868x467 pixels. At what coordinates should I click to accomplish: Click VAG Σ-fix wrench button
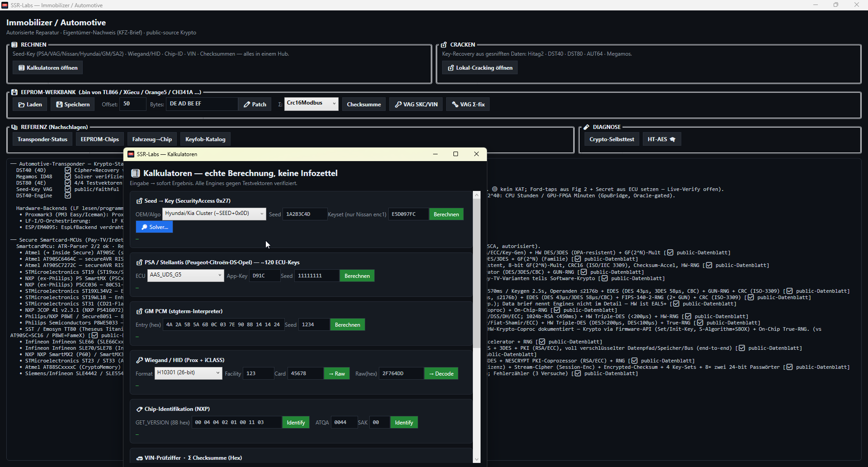tap(468, 105)
